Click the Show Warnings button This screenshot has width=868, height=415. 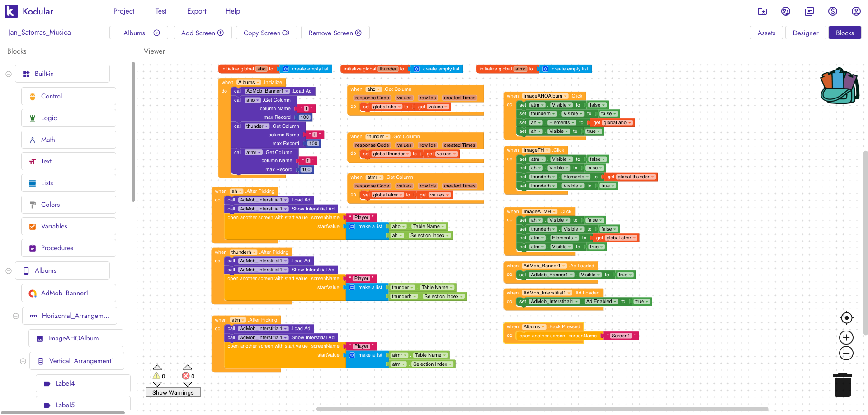pyautogui.click(x=173, y=393)
